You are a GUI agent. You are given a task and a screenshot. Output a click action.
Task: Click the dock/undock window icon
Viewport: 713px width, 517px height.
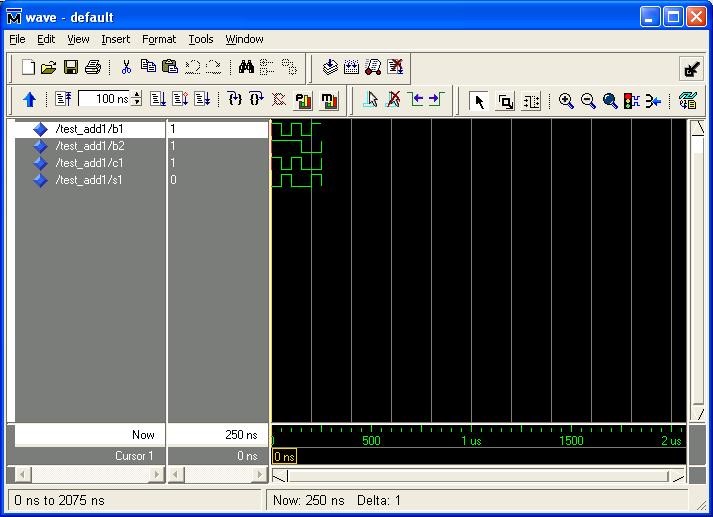692,69
